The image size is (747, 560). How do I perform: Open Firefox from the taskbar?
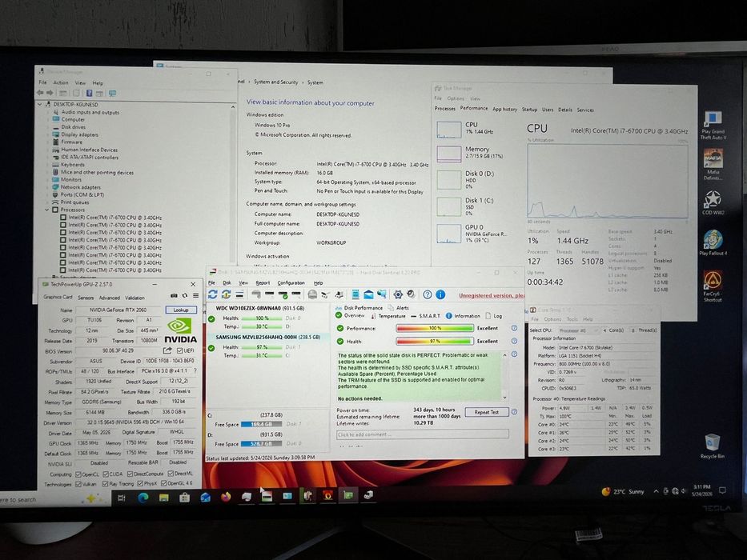click(226, 497)
